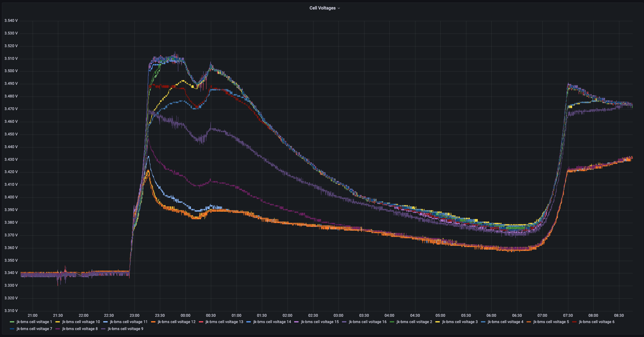Click the 00:00 midnight label on time axis
Image resolution: width=644 pixels, height=337 pixels.
pos(185,315)
